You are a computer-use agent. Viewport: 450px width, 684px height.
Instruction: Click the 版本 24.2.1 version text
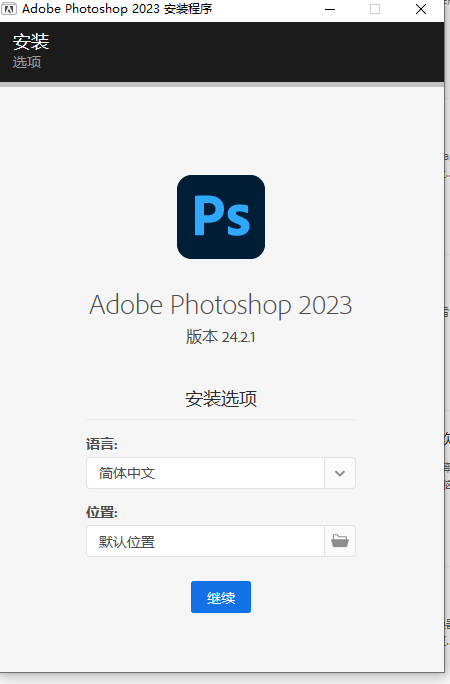[x=221, y=337]
